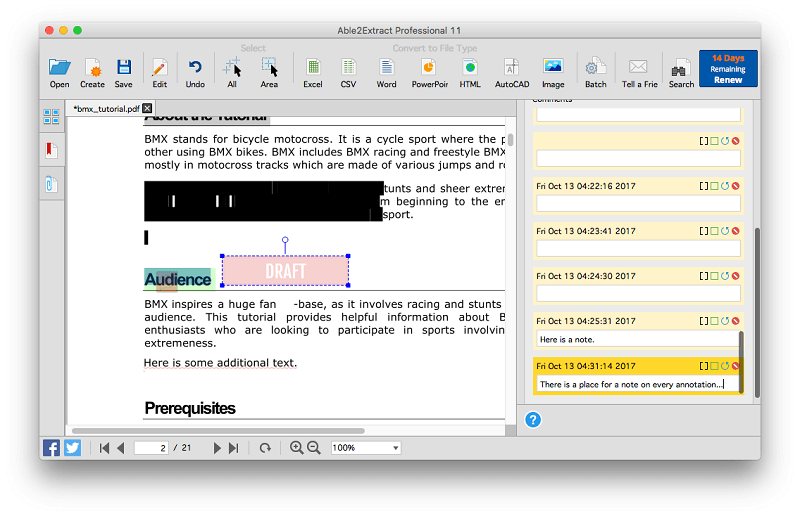Close the bmx_tutorial.pdf tab

147,108
